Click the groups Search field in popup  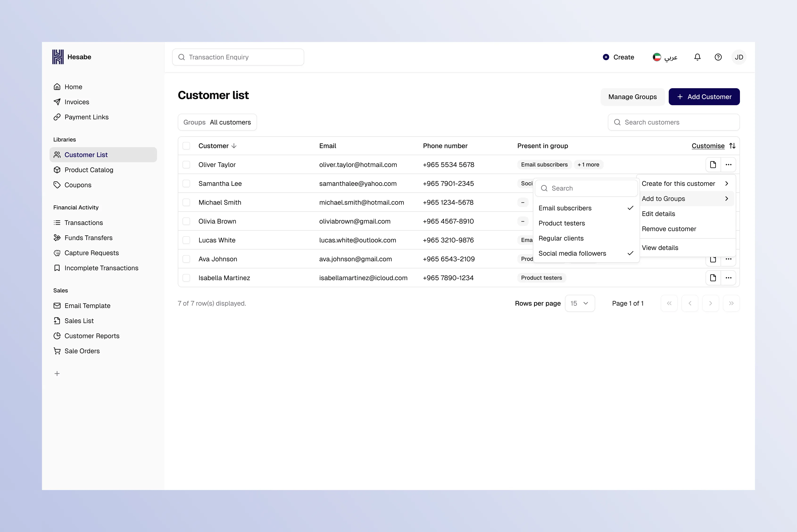586,188
